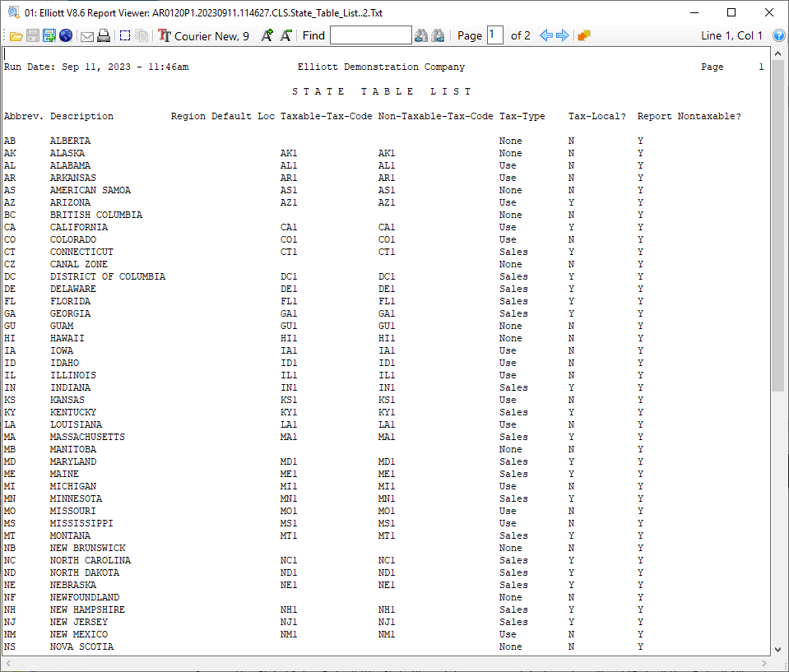Open help via blue question mark icon
This screenshot has width=789, height=672.
pyautogui.click(x=779, y=35)
